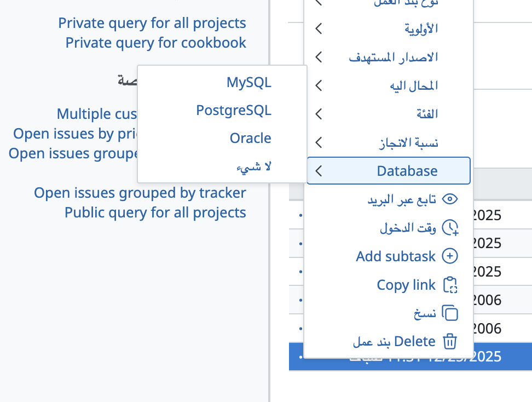Open الاصدار المستهدف target version entry
This screenshot has width=532, height=402.
click(393, 57)
